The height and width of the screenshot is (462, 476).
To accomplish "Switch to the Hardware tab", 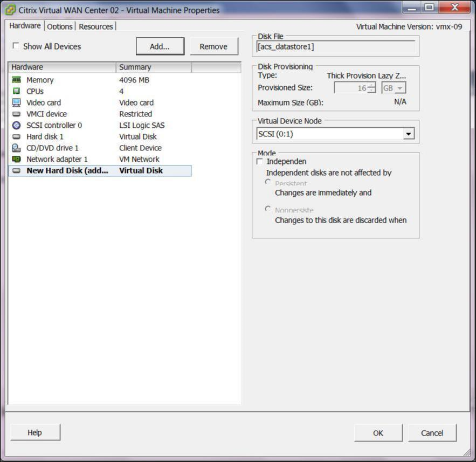I will [x=25, y=25].
